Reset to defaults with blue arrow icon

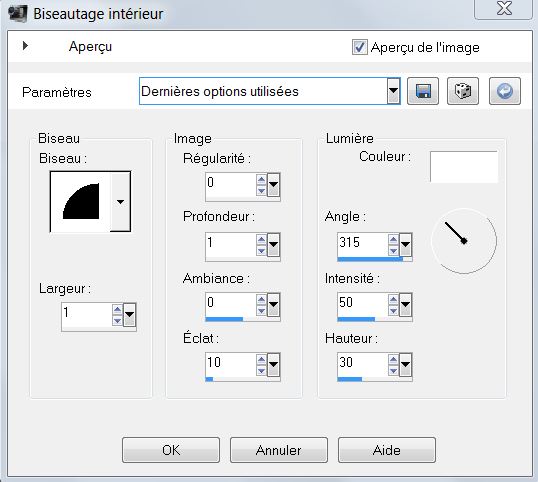505,91
